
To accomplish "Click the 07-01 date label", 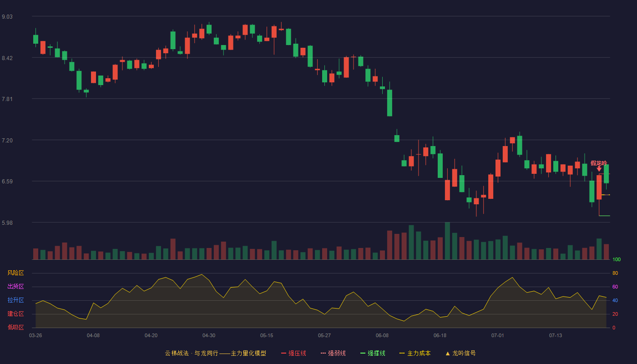I will 498,335.
